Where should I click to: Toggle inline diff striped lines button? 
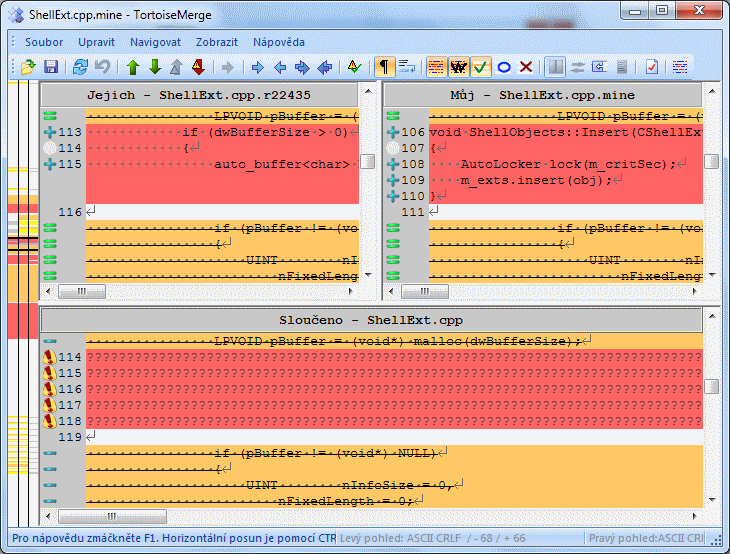[436, 67]
